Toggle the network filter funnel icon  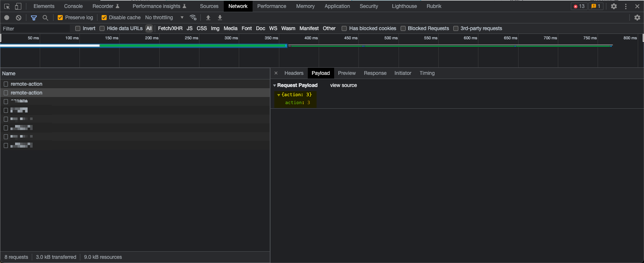(x=34, y=18)
